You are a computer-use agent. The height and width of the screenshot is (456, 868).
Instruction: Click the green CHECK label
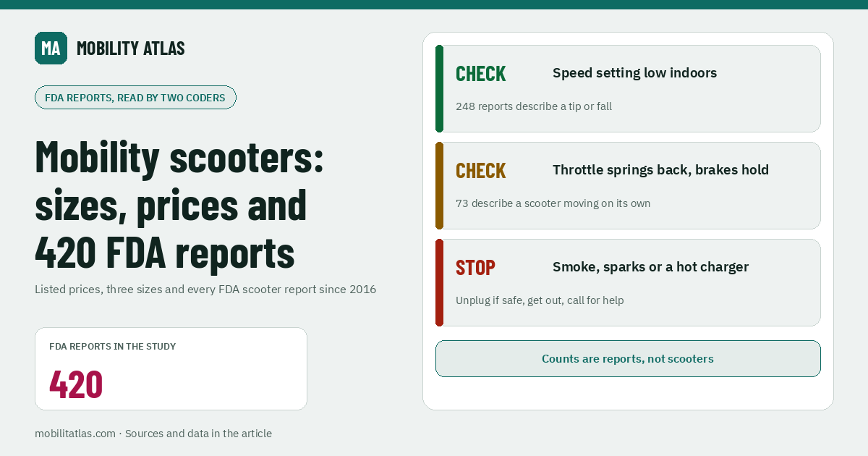(481, 73)
